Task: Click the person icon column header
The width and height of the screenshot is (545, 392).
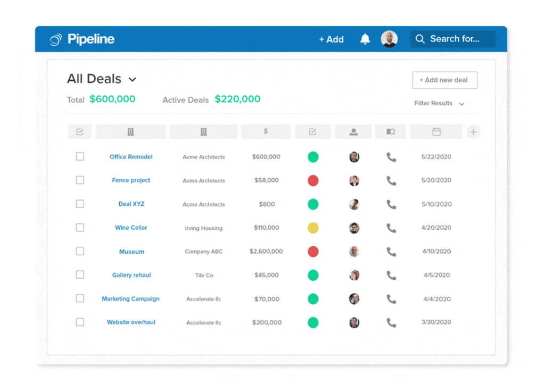Action: (353, 132)
